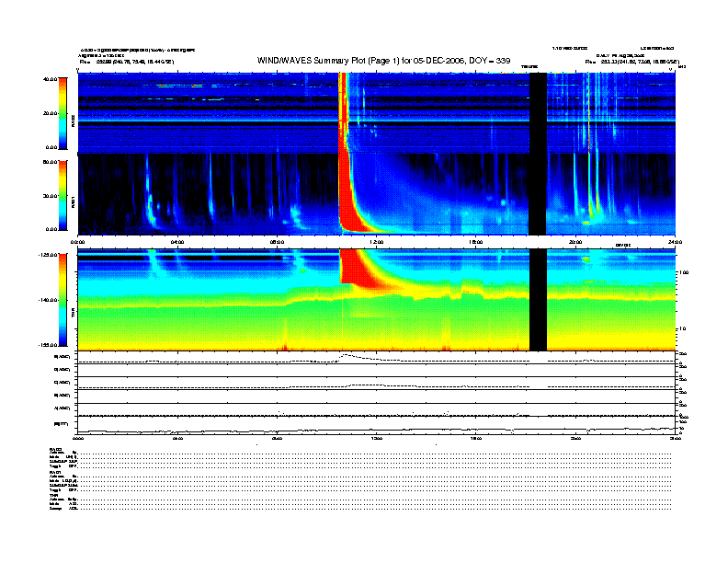This screenshot has height=563, width=728.
Task: Click the top-left Rs position header line
Action: point(126,62)
